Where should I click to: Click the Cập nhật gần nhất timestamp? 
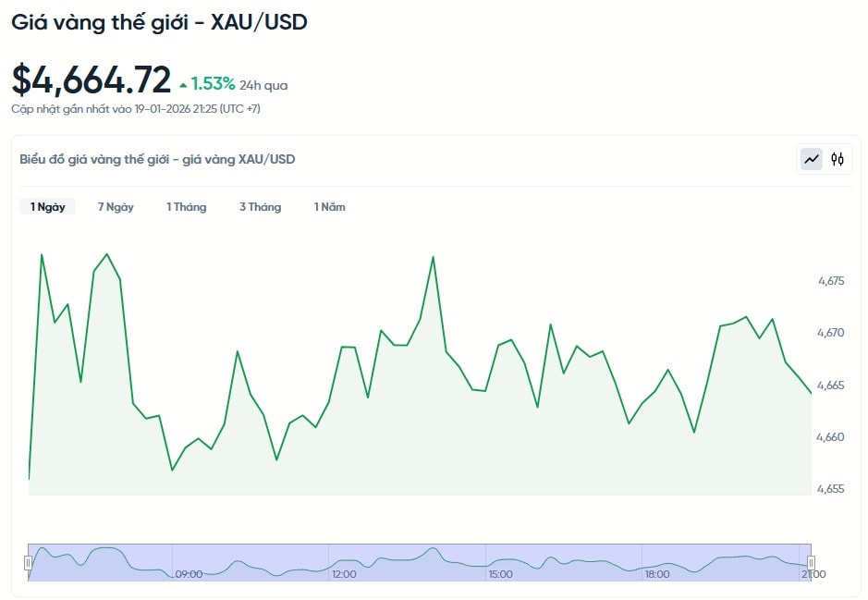136,109
